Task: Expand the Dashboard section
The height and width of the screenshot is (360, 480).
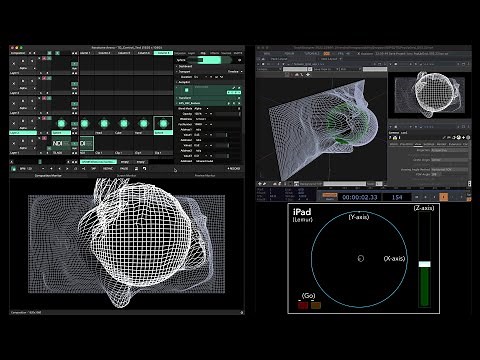Action: point(184,66)
